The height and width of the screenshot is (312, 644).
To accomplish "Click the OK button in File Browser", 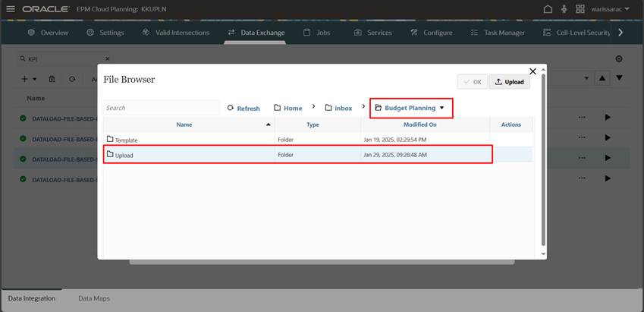I will pyautogui.click(x=473, y=82).
